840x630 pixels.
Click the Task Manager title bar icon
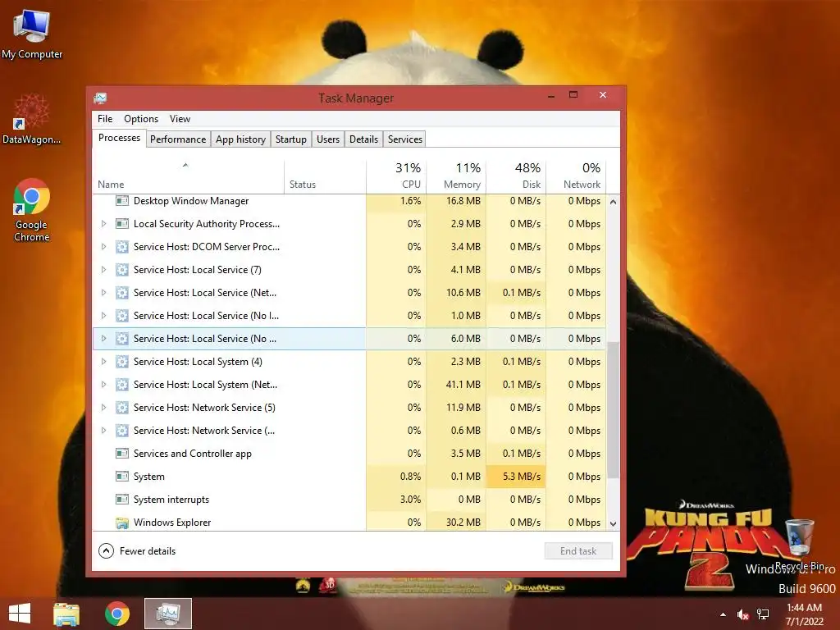[x=100, y=98]
